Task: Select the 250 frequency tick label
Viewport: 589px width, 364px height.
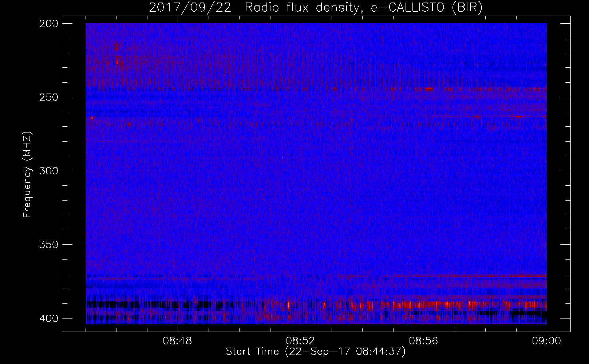Action: 49,97
